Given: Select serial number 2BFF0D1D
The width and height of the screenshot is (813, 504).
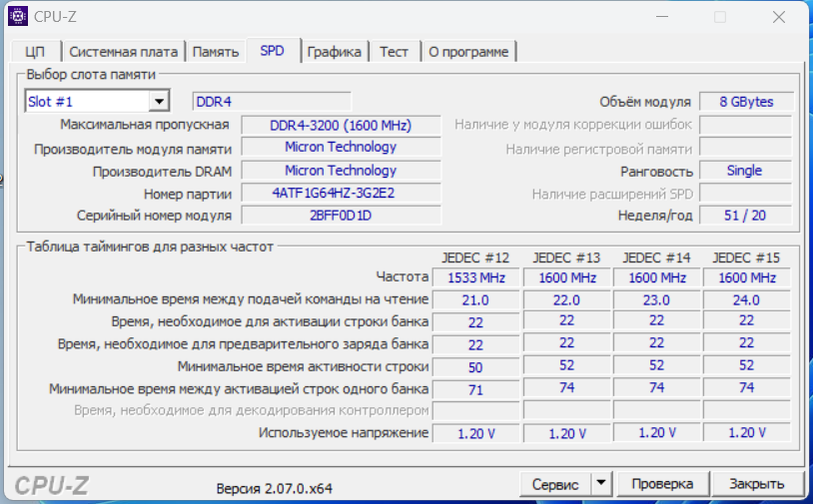Looking at the screenshot, I should pos(341,215).
